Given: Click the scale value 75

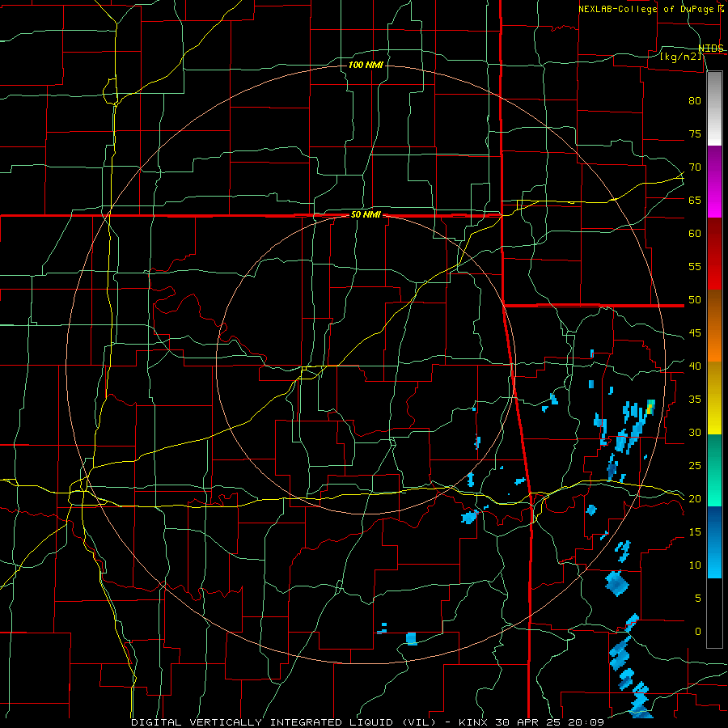Looking at the screenshot, I should click(695, 134).
